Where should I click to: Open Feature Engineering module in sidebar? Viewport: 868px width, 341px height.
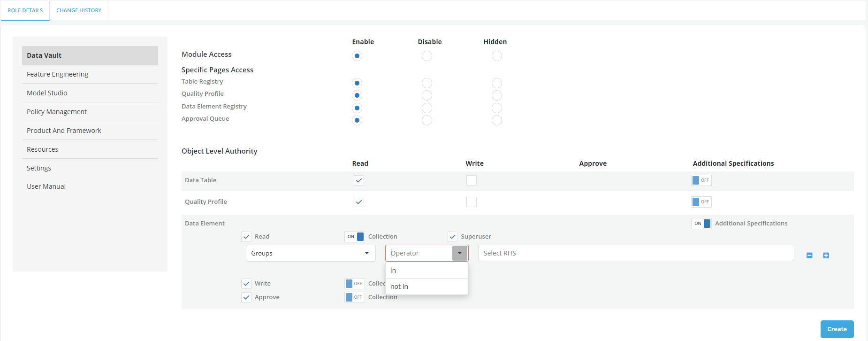coord(57,74)
